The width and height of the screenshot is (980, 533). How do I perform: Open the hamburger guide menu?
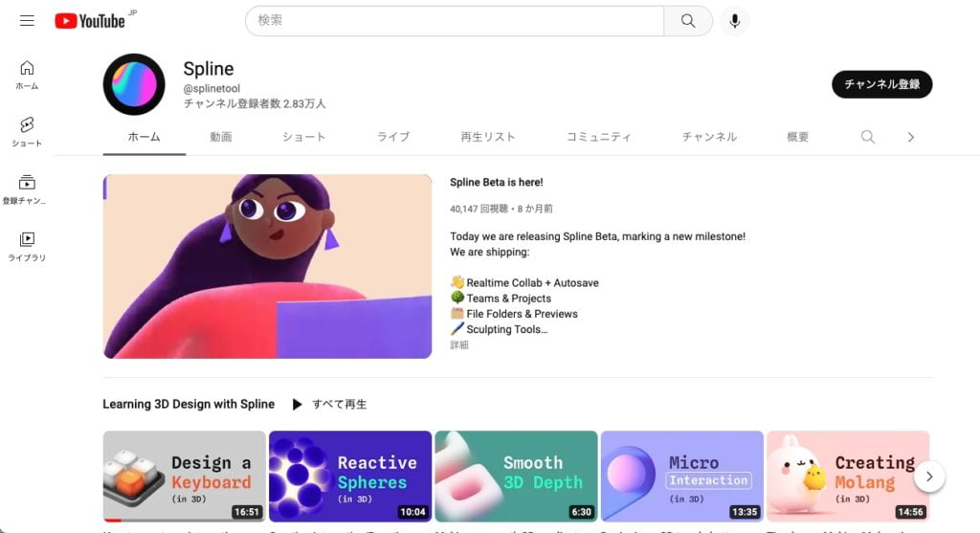click(27, 20)
